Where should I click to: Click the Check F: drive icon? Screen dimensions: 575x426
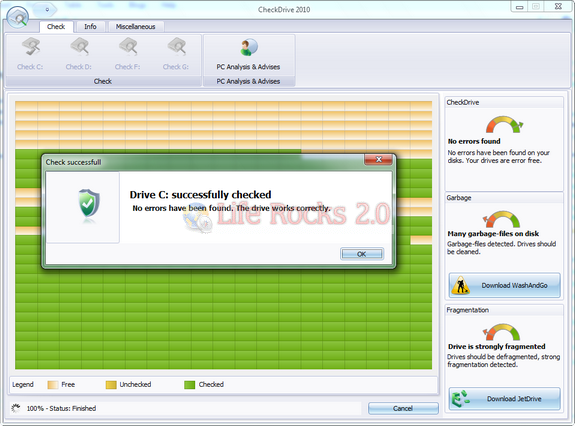128,47
